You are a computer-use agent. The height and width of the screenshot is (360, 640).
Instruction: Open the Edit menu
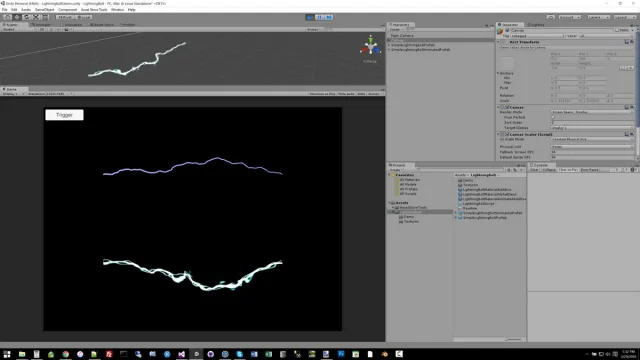coord(14,9)
